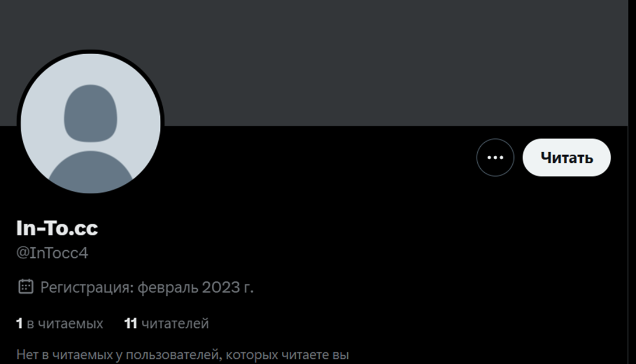This screenshot has width=636, height=364.
Task: Click the @InTocc4 username handle
Action: [53, 253]
